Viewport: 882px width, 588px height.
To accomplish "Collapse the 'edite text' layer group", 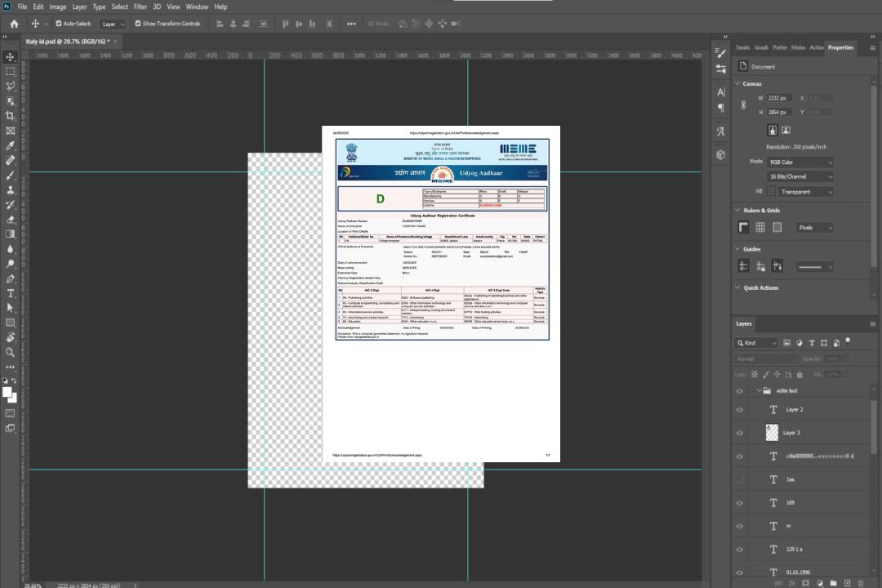I will (759, 391).
